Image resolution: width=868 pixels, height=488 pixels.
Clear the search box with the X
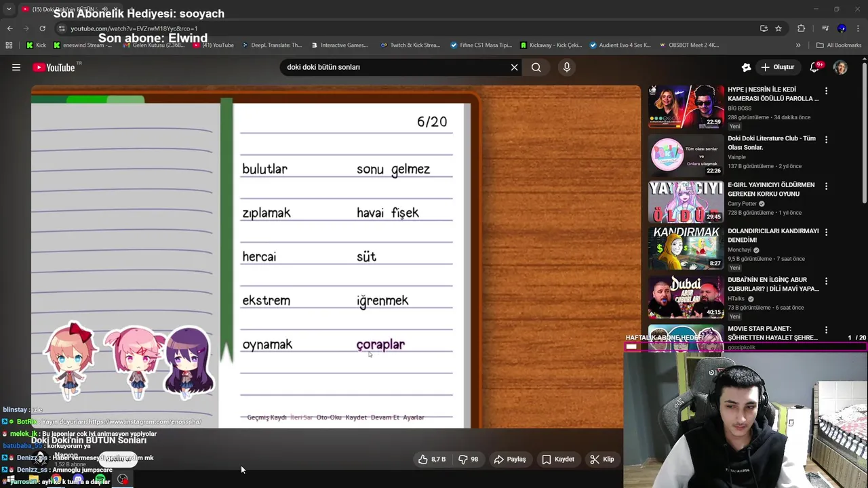click(x=514, y=67)
